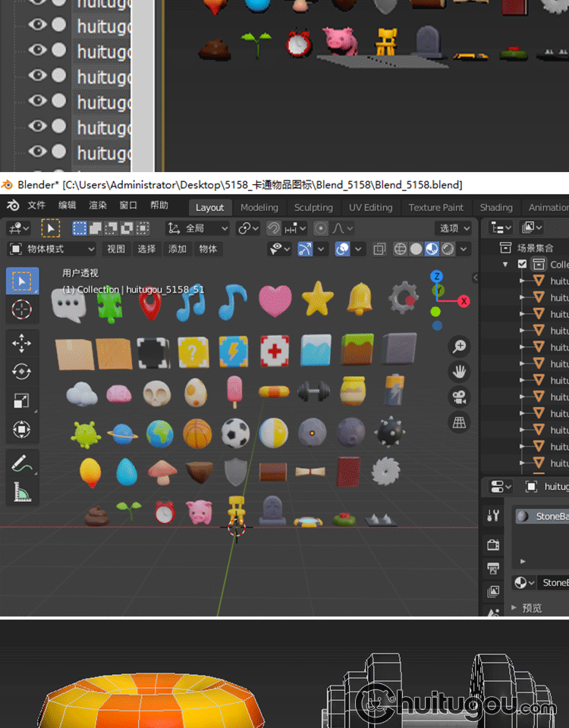The height and width of the screenshot is (728, 569).
Task: Toggle proportional editing in the header
Action: click(x=321, y=228)
